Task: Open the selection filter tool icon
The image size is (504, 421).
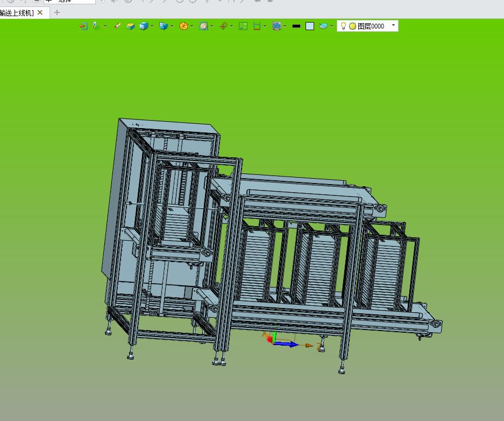Action: coord(96,26)
